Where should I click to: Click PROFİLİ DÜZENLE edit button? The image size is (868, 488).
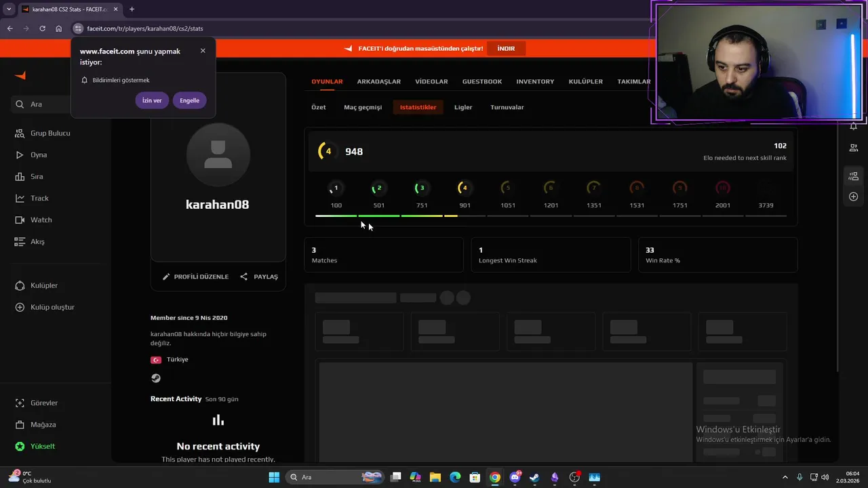195,277
